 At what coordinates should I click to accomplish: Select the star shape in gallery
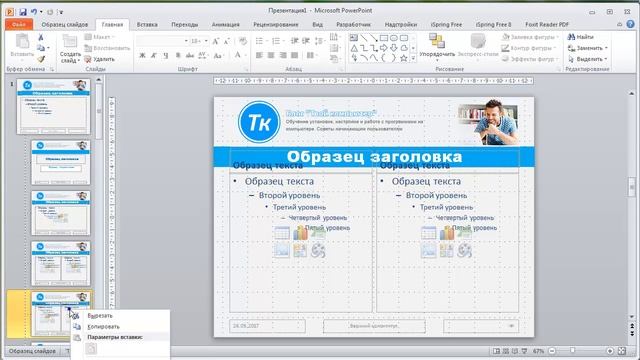404,58
